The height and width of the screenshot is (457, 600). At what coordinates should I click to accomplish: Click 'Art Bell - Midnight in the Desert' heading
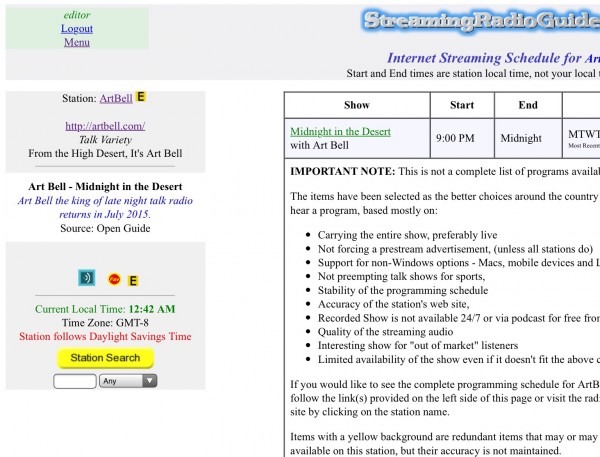(105, 186)
